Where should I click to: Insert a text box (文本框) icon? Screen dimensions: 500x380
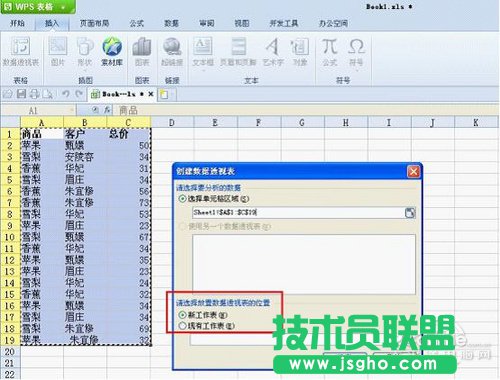point(203,46)
